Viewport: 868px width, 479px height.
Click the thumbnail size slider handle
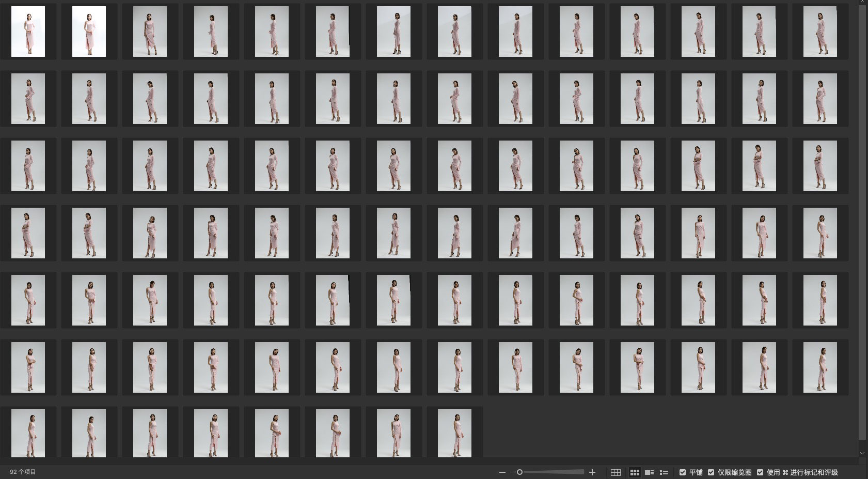click(x=519, y=472)
